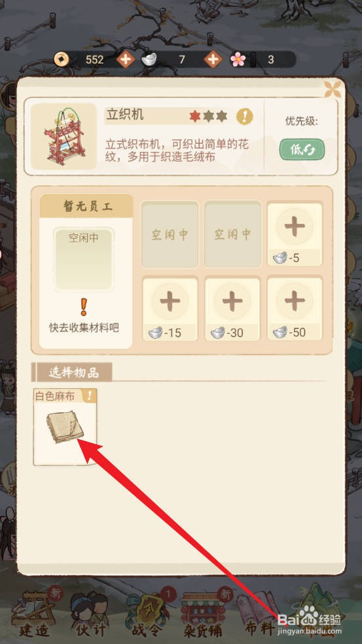362x644 pixels.
Task: Click the plus next to copper coins
Action: (125, 60)
